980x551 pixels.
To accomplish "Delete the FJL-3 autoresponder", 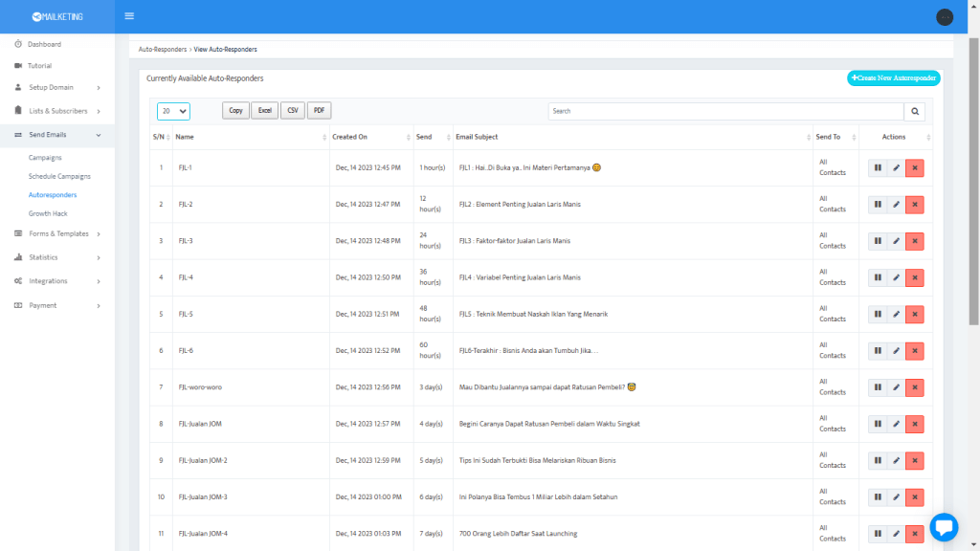I will pos(914,241).
